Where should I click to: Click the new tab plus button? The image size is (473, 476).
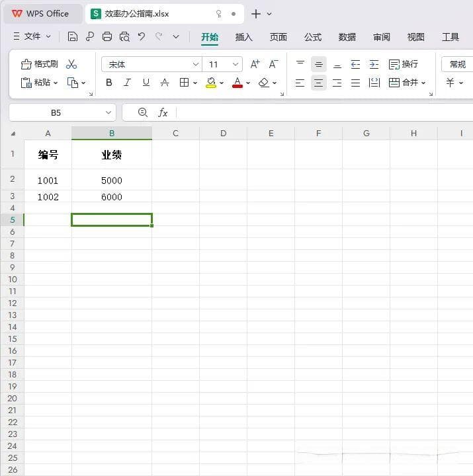click(256, 14)
